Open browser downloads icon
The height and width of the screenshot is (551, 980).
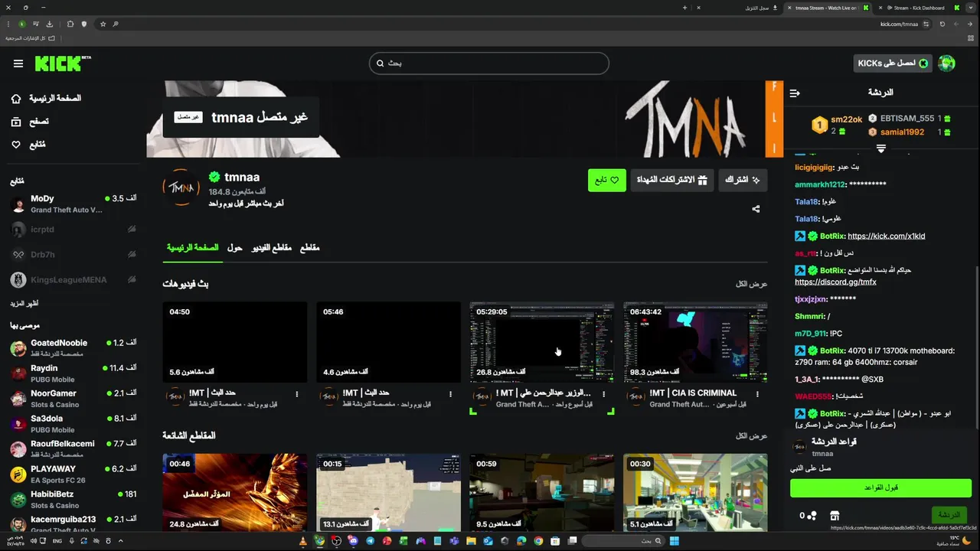pyautogui.click(x=50, y=24)
